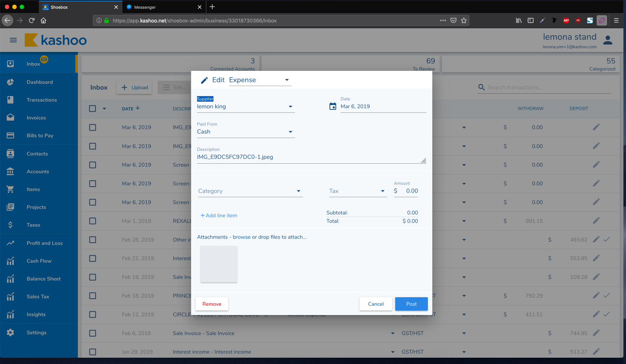Click the checkmark icon on the 493.62 deposit row
This screenshot has height=364, width=626.
606,240
